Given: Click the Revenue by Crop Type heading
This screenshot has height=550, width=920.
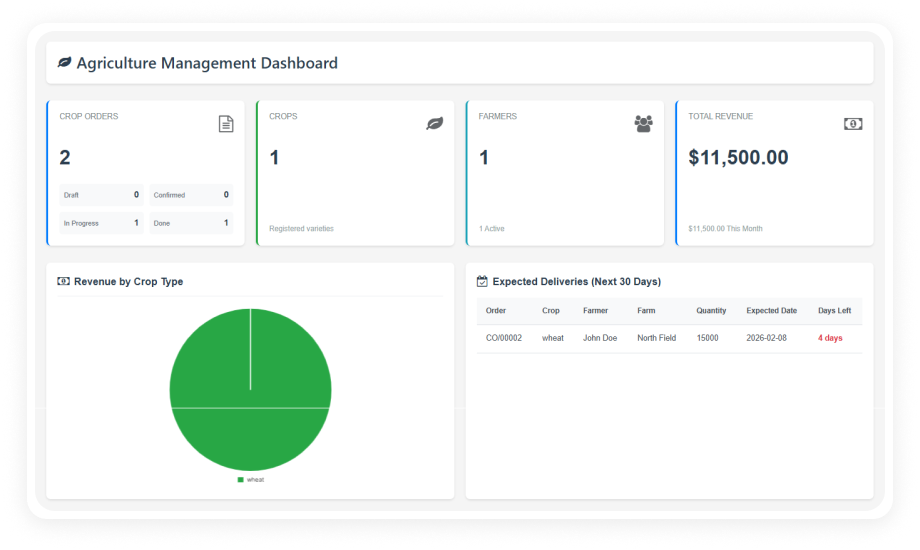Looking at the screenshot, I should pos(128,282).
